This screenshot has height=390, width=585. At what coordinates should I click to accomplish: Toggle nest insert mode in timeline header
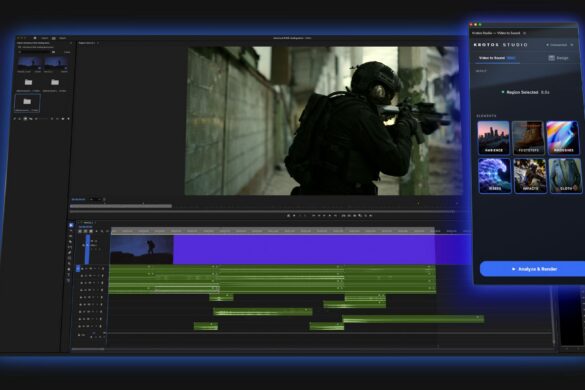click(80, 231)
